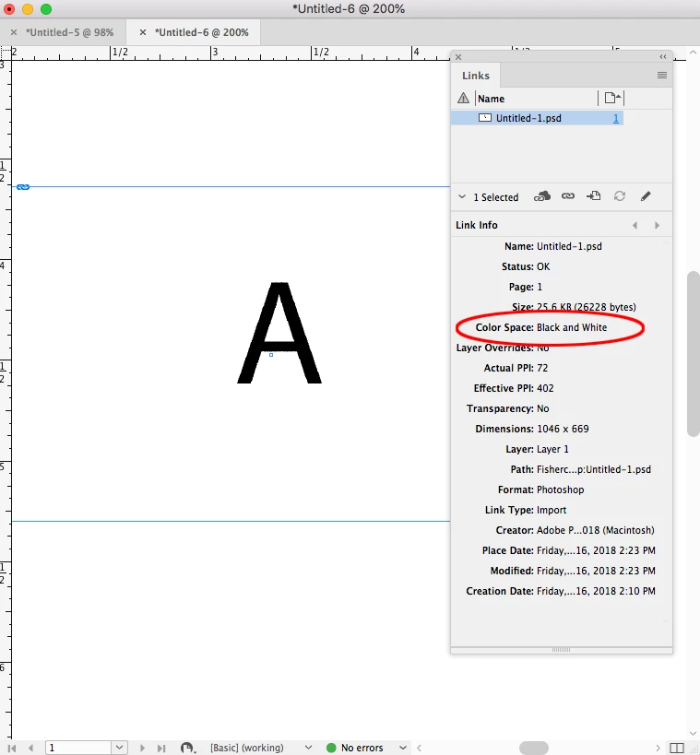Click the Update Link refresh icon
This screenshot has height=755, width=700.
pos(620,196)
